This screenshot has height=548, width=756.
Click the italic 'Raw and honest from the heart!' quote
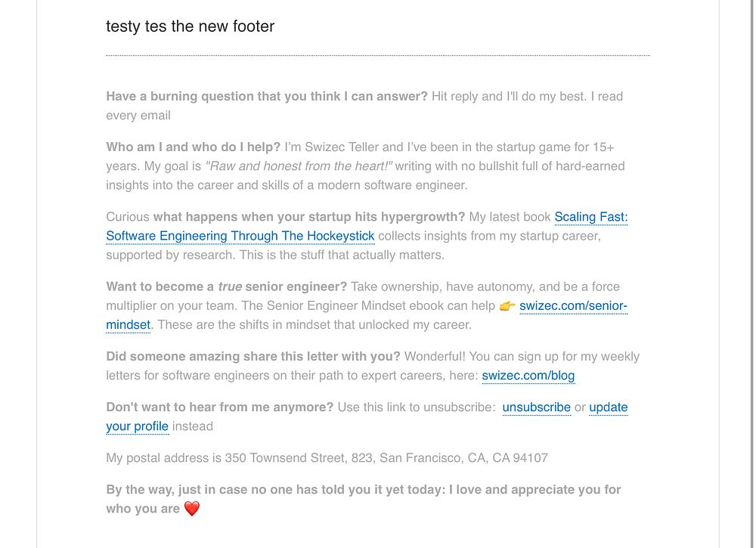pos(299,166)
